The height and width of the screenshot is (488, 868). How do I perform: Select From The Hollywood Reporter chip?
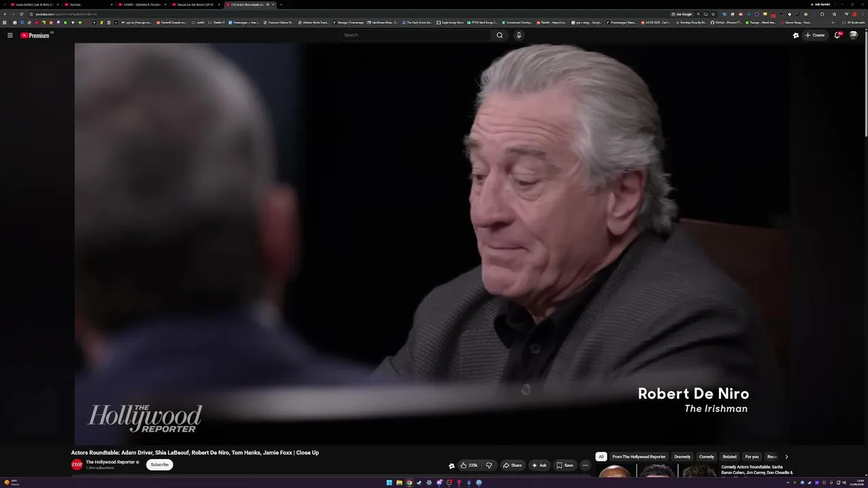(x=639, y=457)
